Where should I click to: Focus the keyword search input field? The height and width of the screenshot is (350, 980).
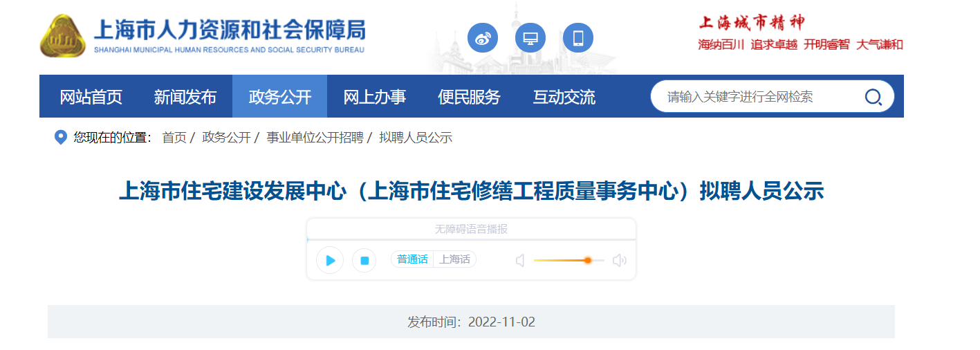[x=754, y=97]
